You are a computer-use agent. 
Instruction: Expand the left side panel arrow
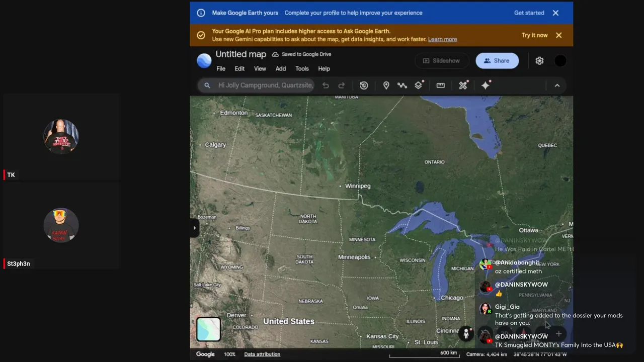pos(195,228)
